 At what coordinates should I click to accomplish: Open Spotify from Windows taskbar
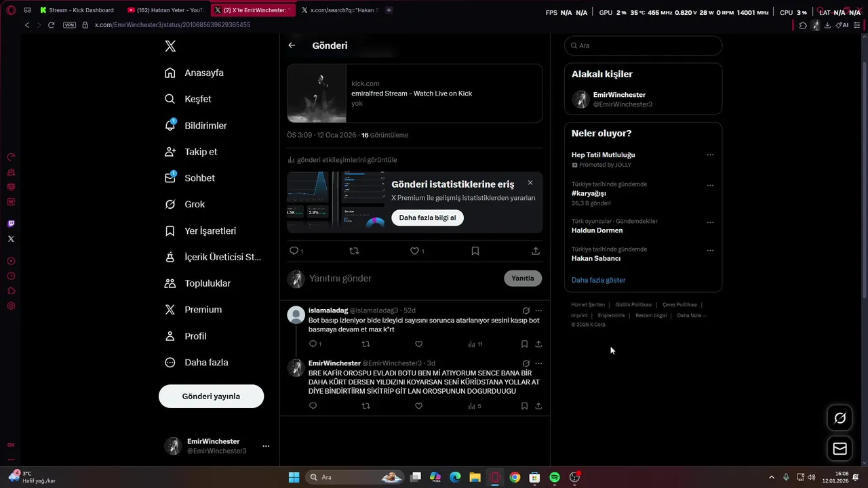tap(555, 477)
